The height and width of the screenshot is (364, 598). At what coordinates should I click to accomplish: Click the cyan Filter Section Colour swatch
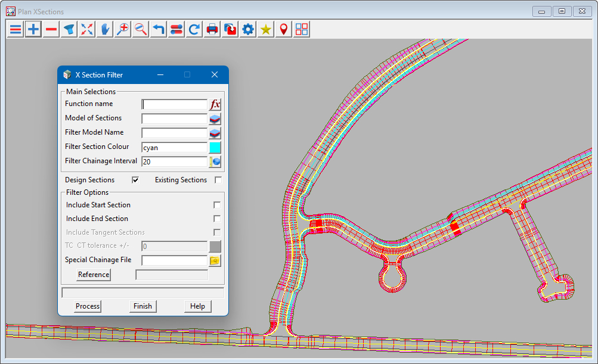215,147
